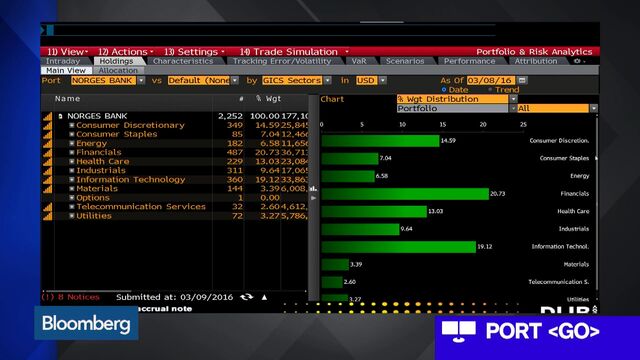Image resolution: width=640 pixels, height=360 pixels.
Task: Click the calendar icon beside As Of date
Action: click(x=522, y=80)
